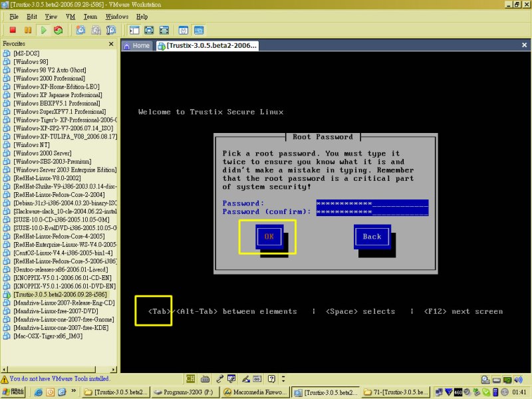Open the File menu
The image size is (532, 399).
tap(14, 17)
